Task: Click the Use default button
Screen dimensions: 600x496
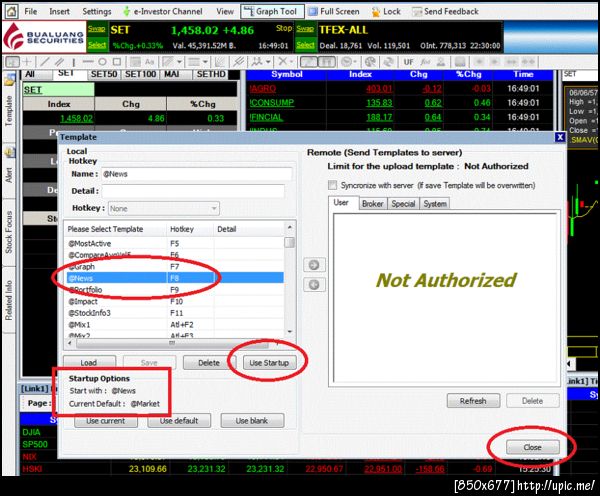Action: pos(179,421)
